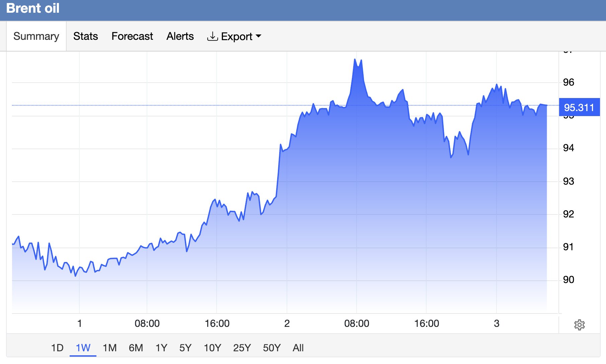Switch to the Summary tab
Screen dimensions: 606x364
point(36,36)
